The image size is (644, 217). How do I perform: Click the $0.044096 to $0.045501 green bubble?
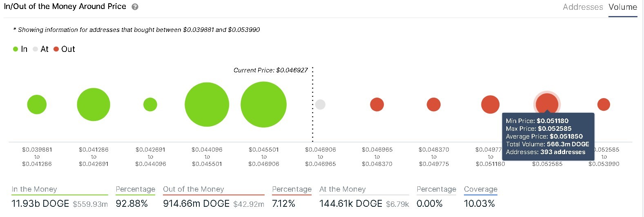pyautogui.click(x=207, y=105)
